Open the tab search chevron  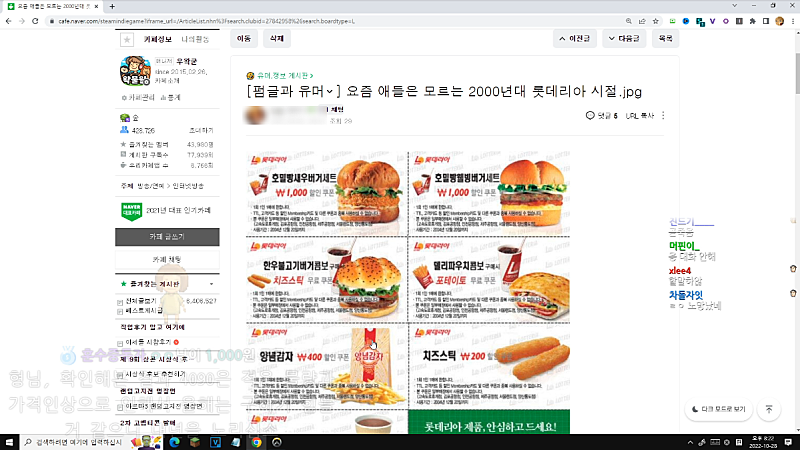[735, 6]
